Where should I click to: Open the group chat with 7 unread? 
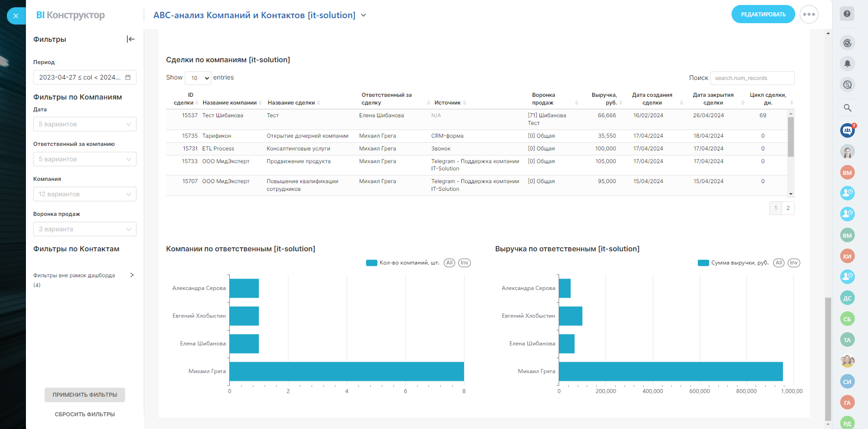[847, 131]
